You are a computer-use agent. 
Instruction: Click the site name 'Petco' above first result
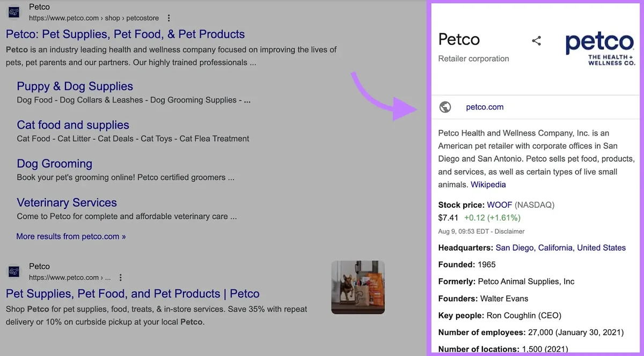(x=39, y=7)
